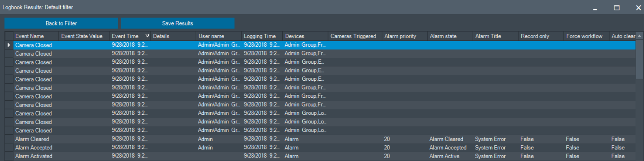Image resolution: width=644 pixels, height=161 pixels.
Task: Sort by the Event Name column
Action: pyautogui.click(x=36, y=36)
